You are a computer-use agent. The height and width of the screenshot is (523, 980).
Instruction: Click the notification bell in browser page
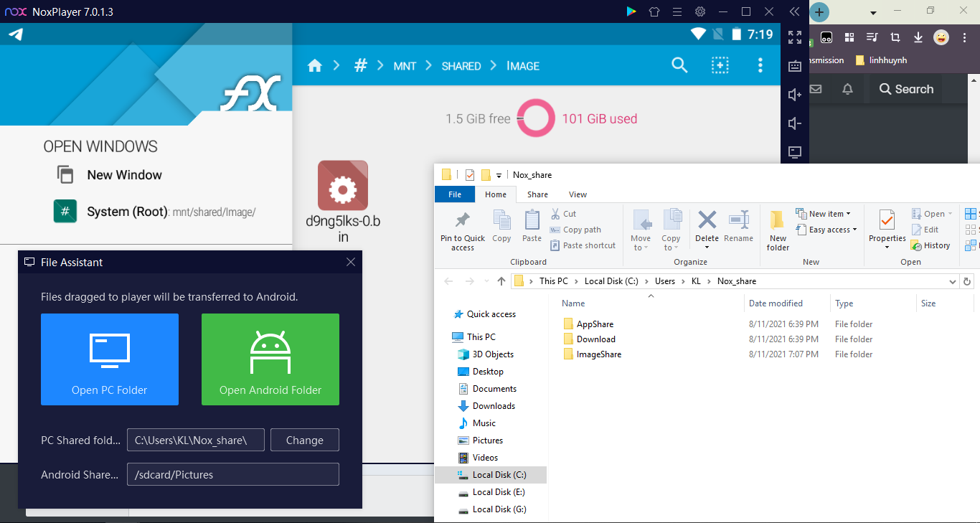coord(847,89)
